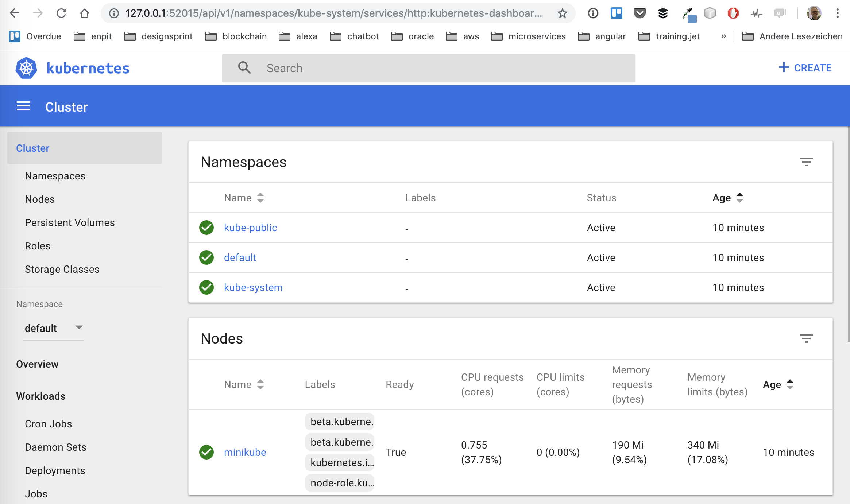
Task: Open Deployments in sidebar
Action: 55,470
